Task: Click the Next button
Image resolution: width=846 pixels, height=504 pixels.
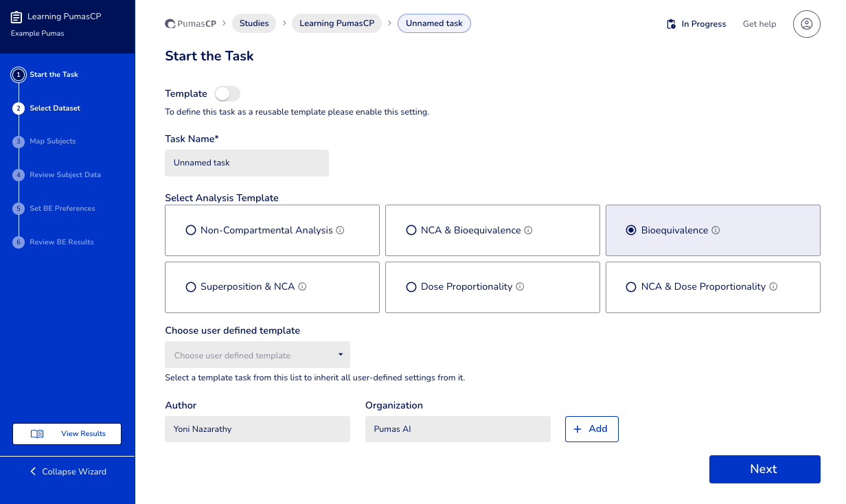Action: point(764,469)
